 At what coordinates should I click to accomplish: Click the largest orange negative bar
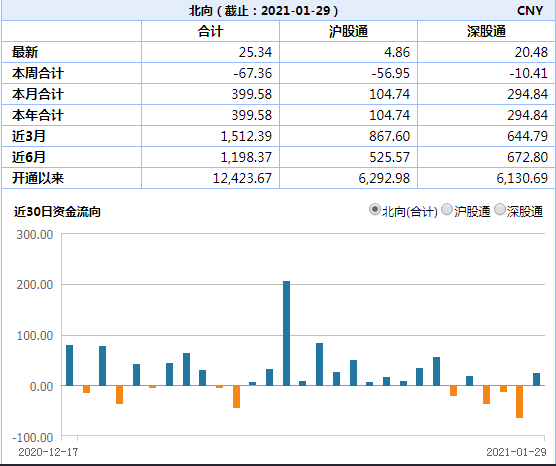click(519, 402)
